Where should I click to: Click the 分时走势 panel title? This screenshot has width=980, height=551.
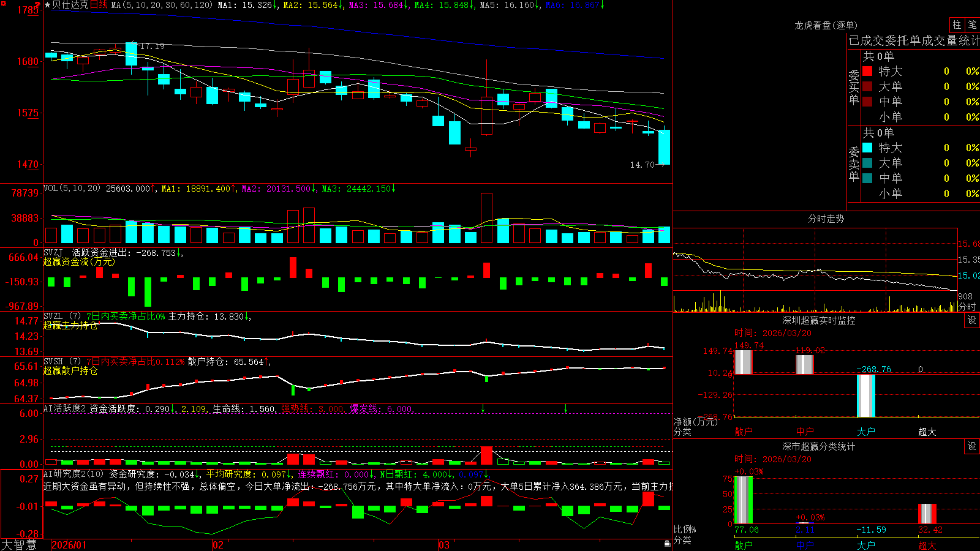[826, 219]
